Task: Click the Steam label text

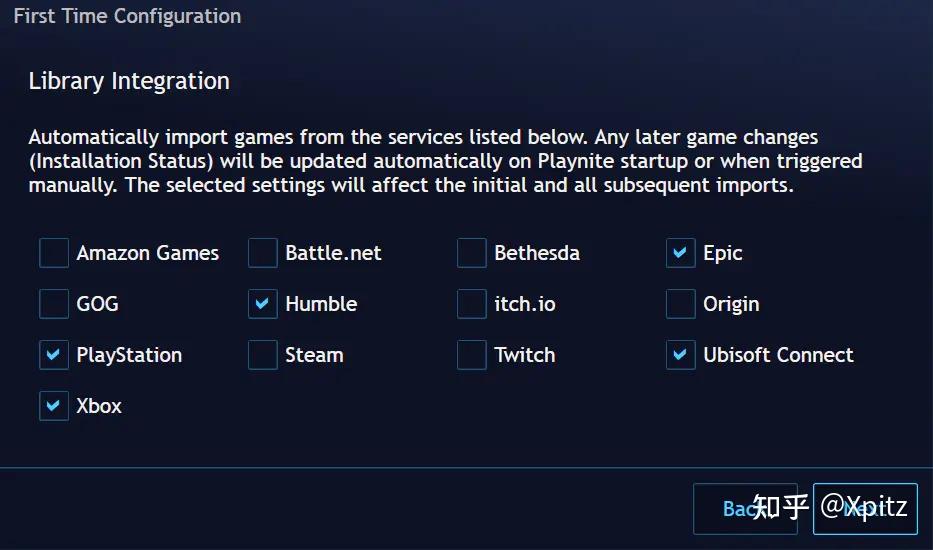Action: point(314,355)
